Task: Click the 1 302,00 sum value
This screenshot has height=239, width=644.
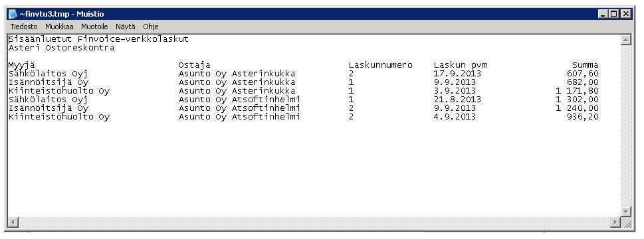Action: 577,100
